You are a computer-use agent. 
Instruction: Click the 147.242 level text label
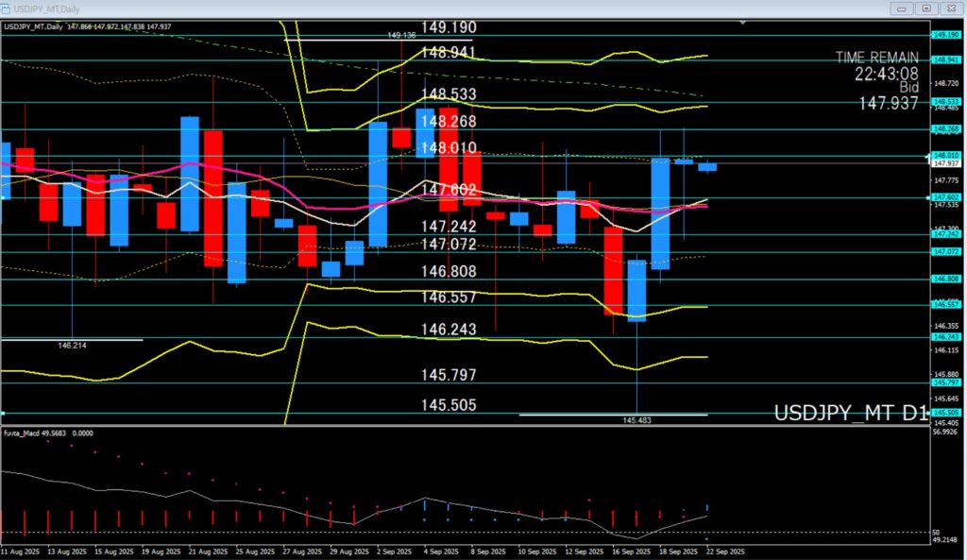pos(449,228)
